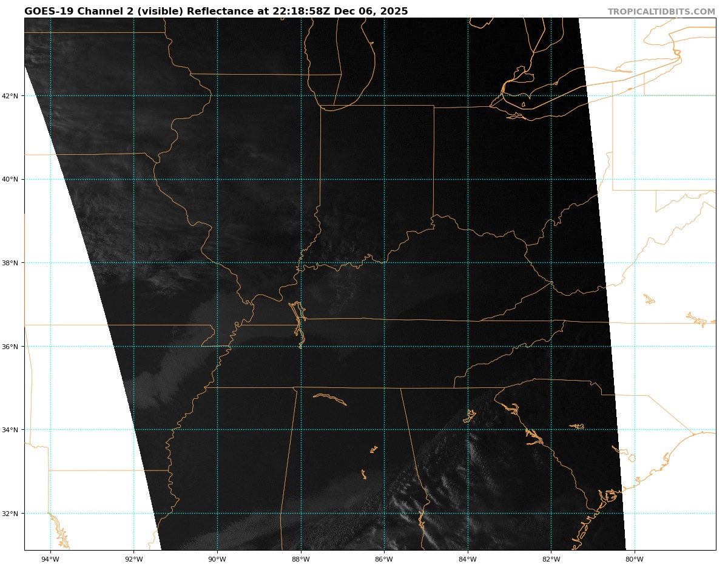728x564 pixels.
Task: Click the 82°W longitude axis label
Action: tap(551, 559)
